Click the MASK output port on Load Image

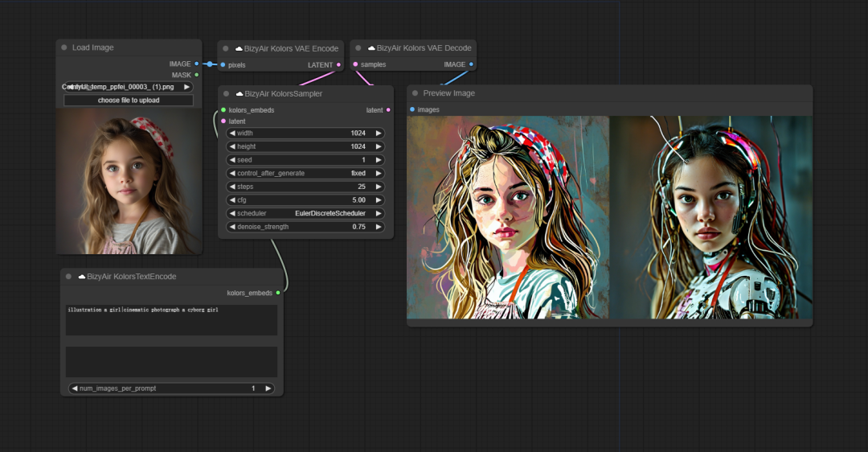[197, 75]
